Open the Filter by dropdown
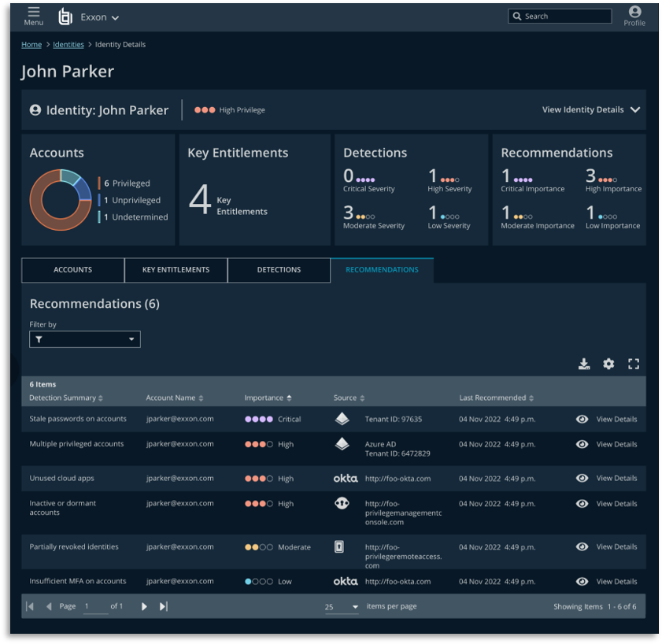The image size is (662, 644). coord(84,339)
